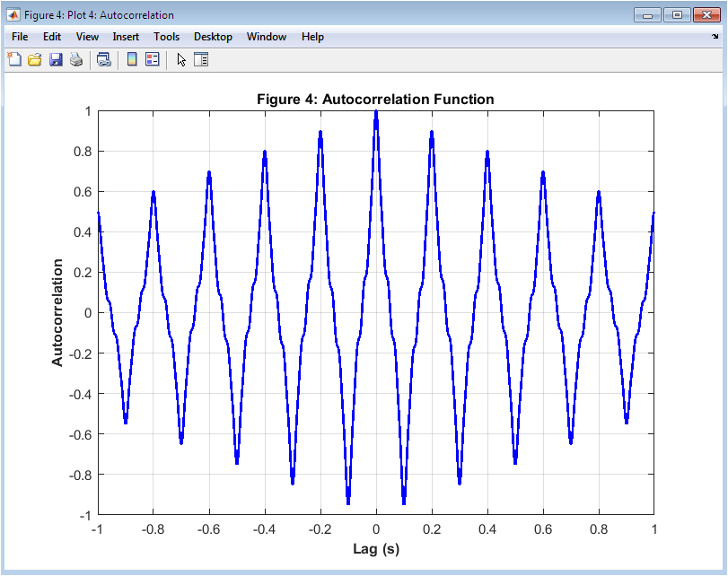This screenshot has width=728, height=576.
Task: Click the plot title 'Figure 4: Autocorrelation Function'
Action: [x=375, y=99]
